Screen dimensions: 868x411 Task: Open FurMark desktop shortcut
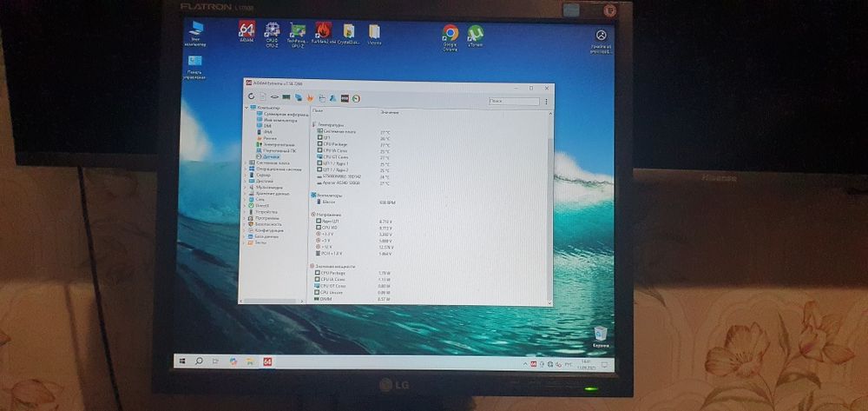[x=323, y=33]
